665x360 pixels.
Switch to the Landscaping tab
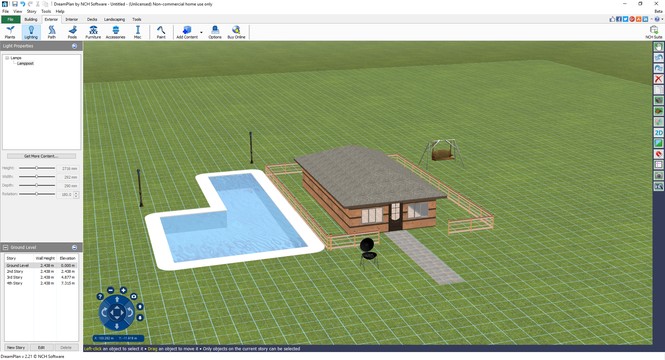[115, 20]
